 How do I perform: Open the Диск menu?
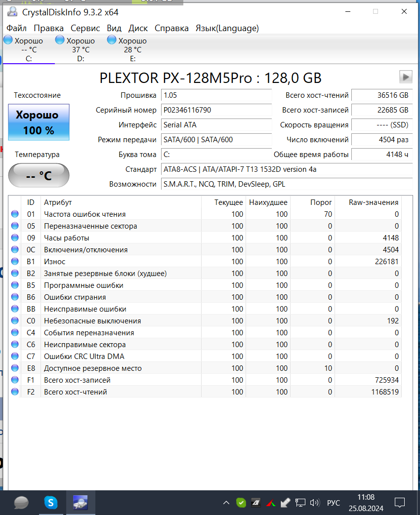tap(138, 28)
